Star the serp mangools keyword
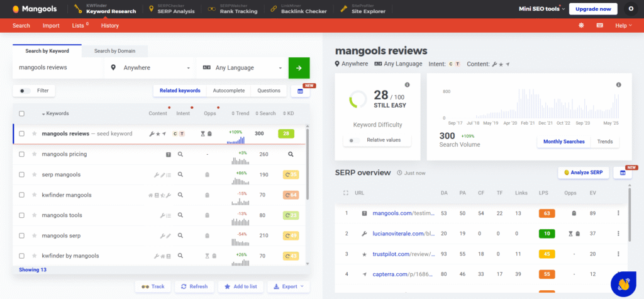 [35, 174]
